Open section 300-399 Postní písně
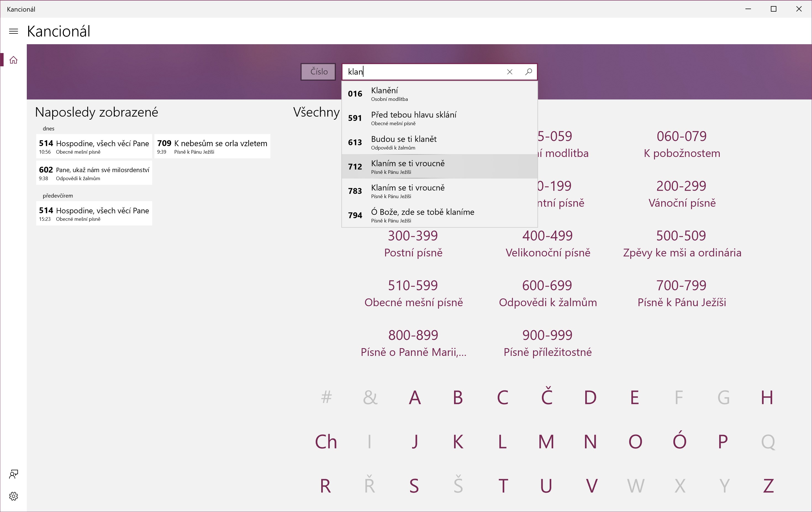This screenshot has width=812, height=512. coord(413,243)
